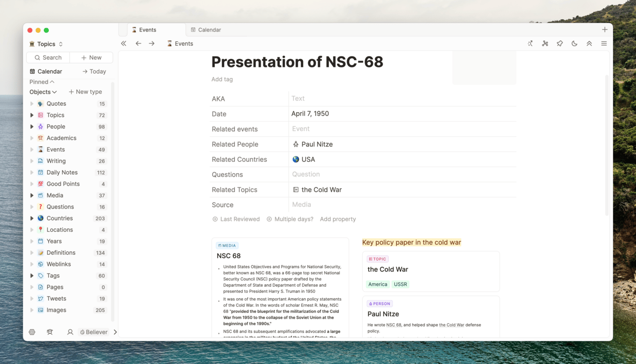Viewport: 636px width, 364px height.
Task: Click the Locations pin icon in the sidebar
Action: coord(40,230)
